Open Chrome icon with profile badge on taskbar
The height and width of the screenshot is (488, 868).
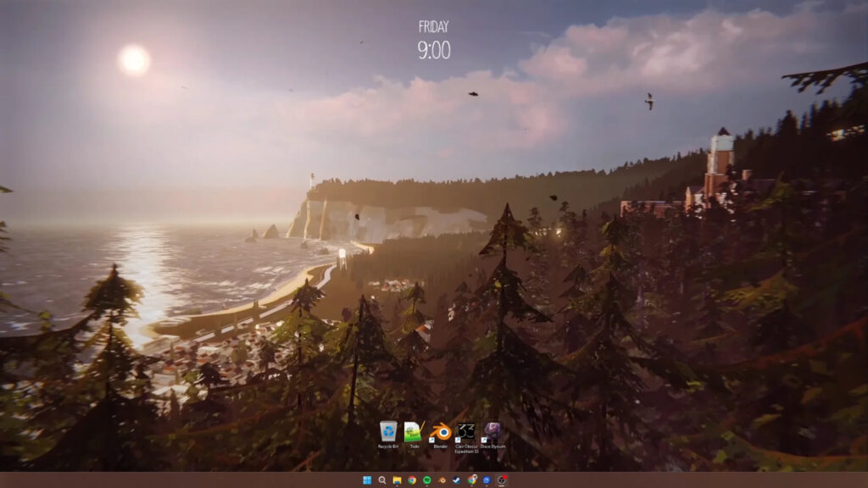(471, 480)
